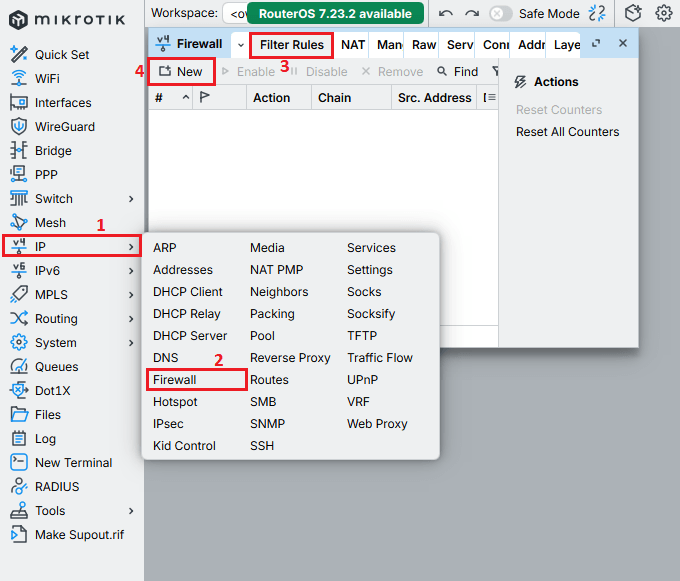Go to Interfaces in the sidebar
The width and height of the screenshot is (680, 581).
click(x=51, y=103)
